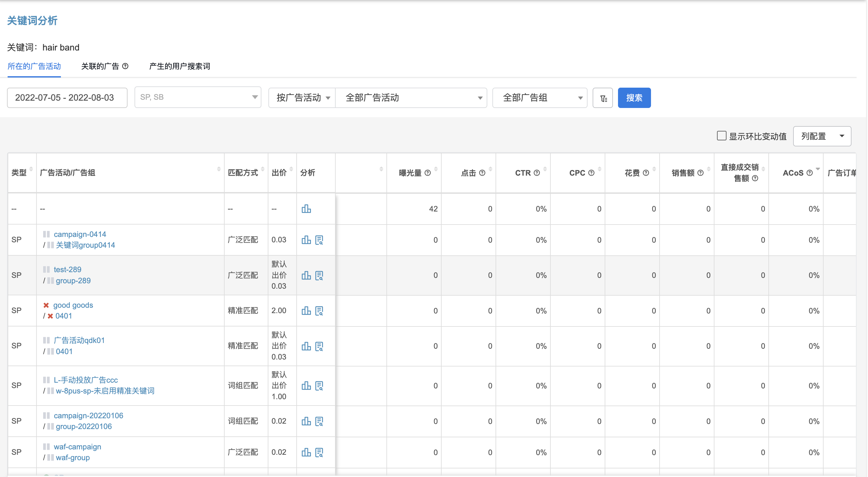This screenshot has width=868, height=477.
Task: Sort by ACoS column arrow
Action: click(818, 169)
